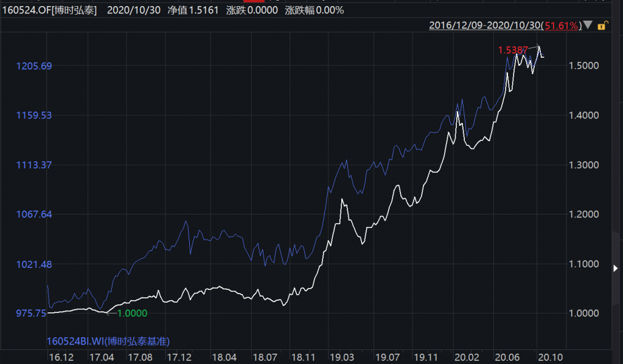Click the 1.3000 right axis value

pos(583,165)
